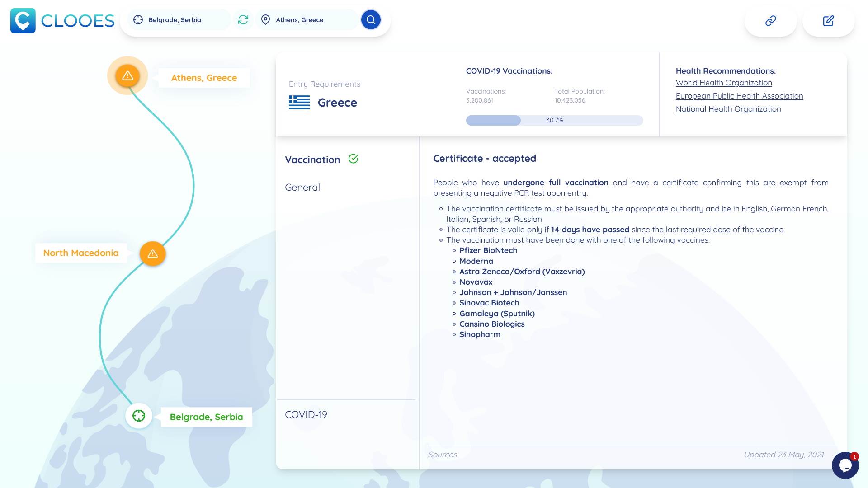This screenshot has width=868, height=488.
Task: Open the COVID-19 section
Action: [306, 414]
